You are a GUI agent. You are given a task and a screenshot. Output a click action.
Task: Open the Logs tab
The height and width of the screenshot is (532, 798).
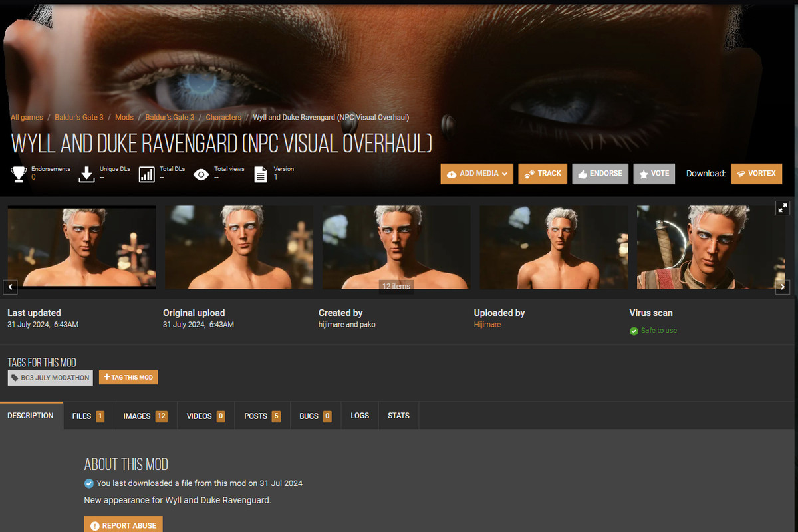(x=360, y=416)
